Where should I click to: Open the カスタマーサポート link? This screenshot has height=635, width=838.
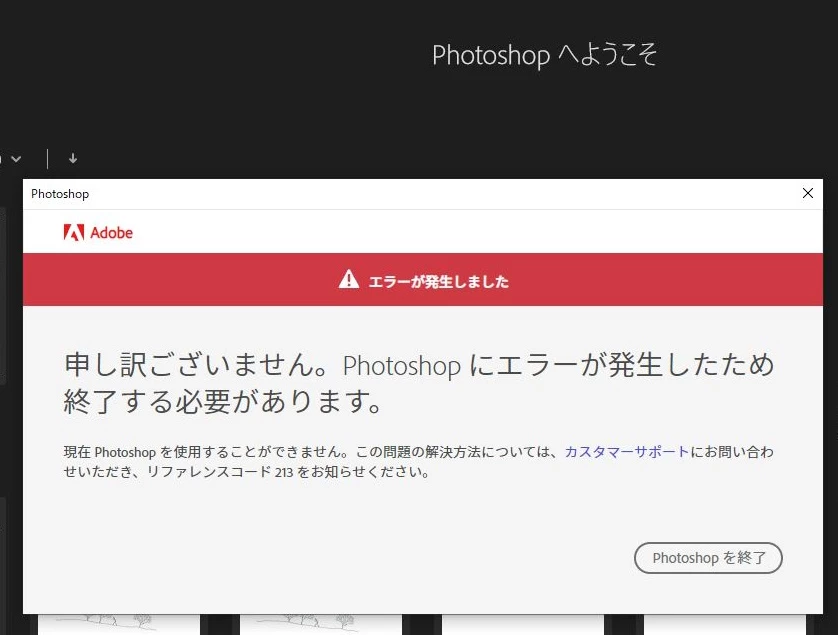pos(627,452)
